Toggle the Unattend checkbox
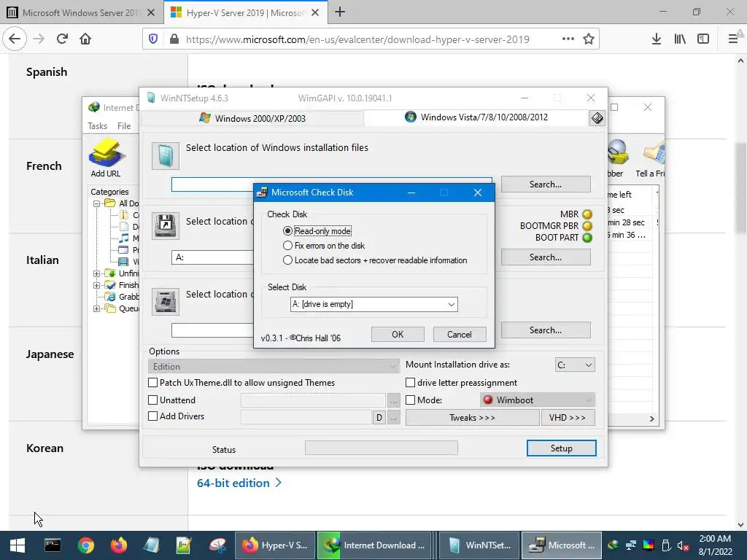Screen dimensions: 747x560 [x=153, y=400]
